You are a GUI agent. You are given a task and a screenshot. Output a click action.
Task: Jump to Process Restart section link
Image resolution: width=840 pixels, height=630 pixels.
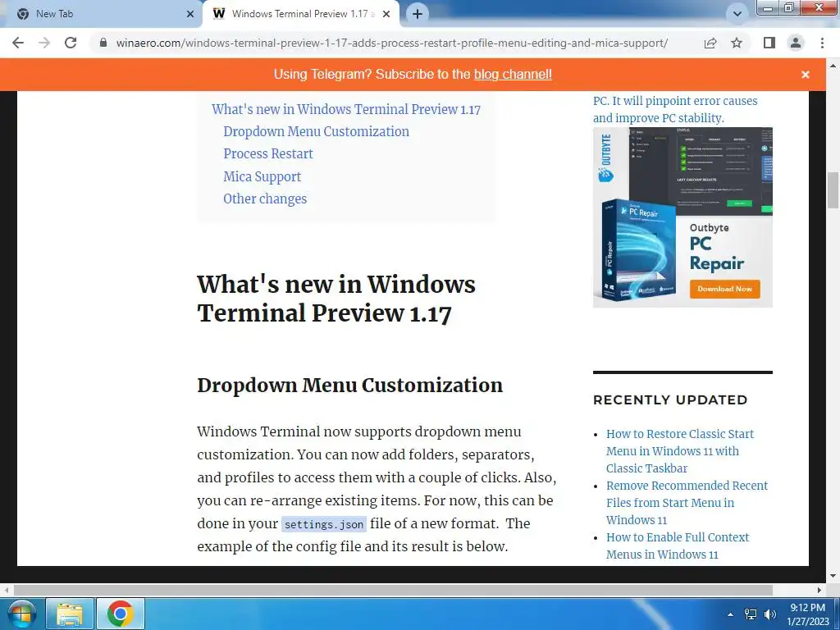268,153
